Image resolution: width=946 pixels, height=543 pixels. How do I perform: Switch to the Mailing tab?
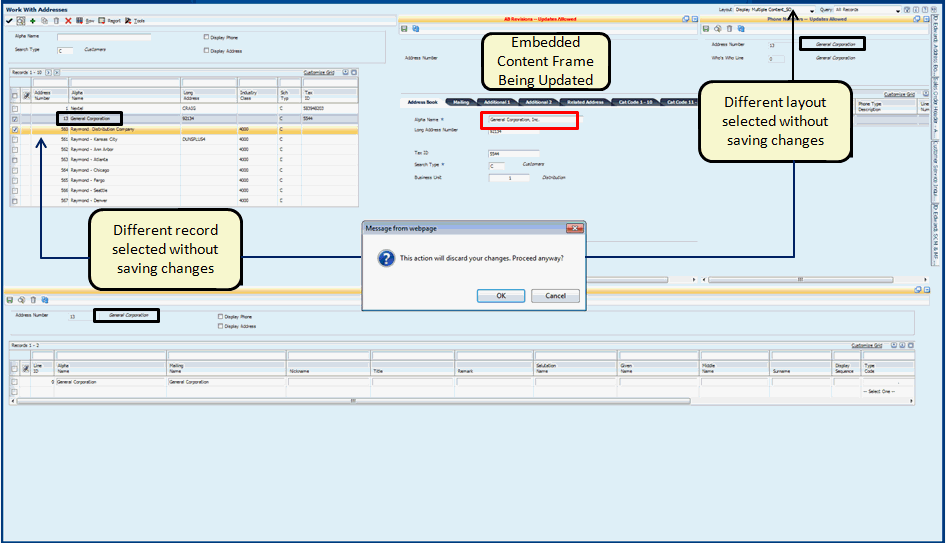tap(461, 102)
